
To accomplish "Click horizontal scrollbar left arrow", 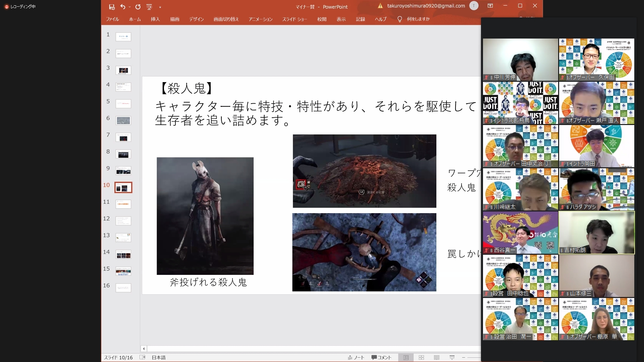I will point(144,349).
